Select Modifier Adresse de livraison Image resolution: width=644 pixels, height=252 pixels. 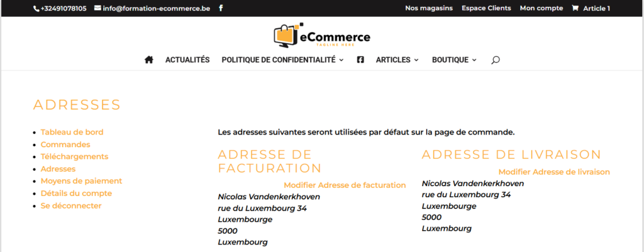pyautogui.click(x=554, y=172)
